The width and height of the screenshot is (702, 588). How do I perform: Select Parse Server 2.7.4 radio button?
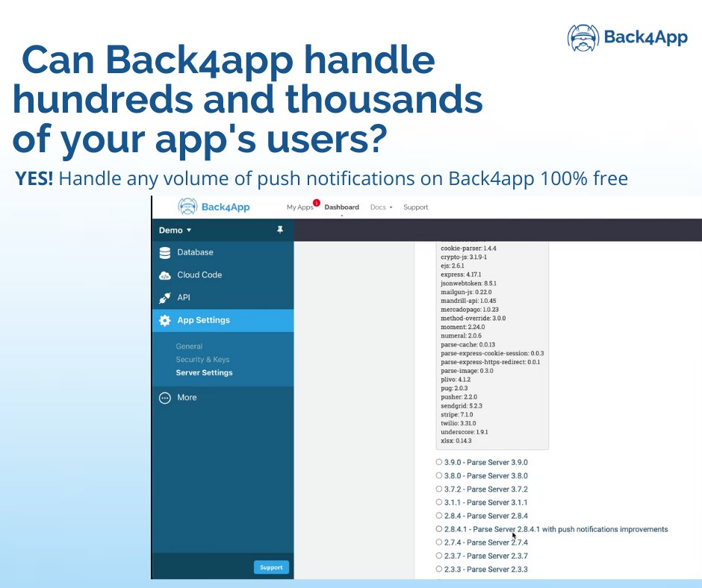point(439,542)
